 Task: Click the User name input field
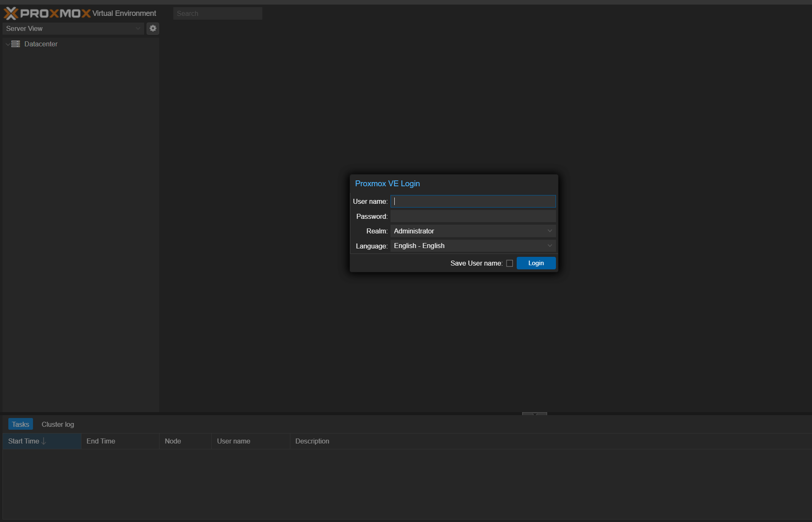pyautogui.click(x=473, y=201)
